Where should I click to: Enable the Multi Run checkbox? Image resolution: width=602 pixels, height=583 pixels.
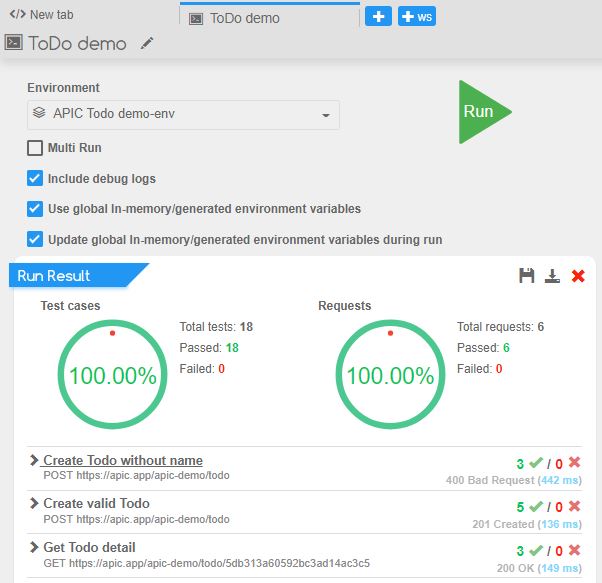point(35,148)
